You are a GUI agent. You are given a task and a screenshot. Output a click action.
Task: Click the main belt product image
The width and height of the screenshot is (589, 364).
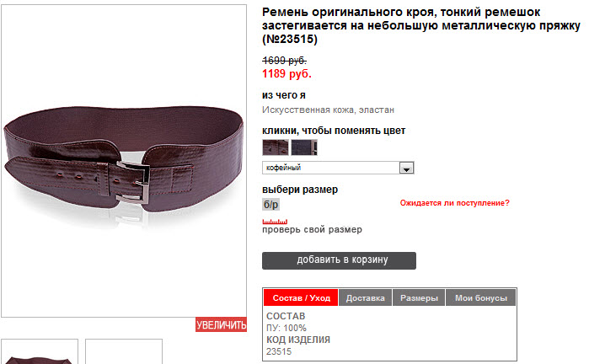pyautogui.click(x=124, y=161)
